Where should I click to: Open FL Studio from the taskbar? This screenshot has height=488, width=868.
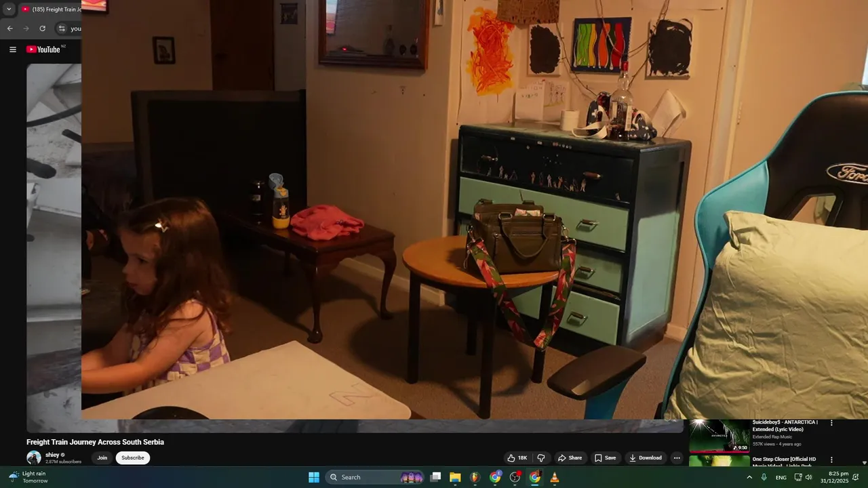tap(475, 477)
